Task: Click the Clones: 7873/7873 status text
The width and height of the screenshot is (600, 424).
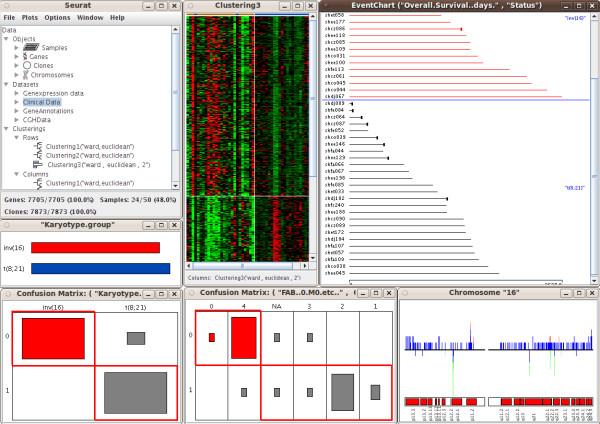Action: (50, 212)
